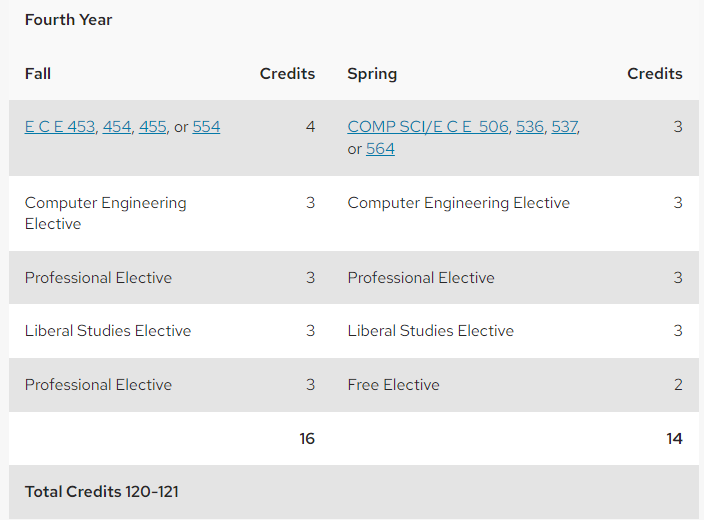Click the Total Credits 120-121 row
The image size is (704, 520).
tap(354, 492)
